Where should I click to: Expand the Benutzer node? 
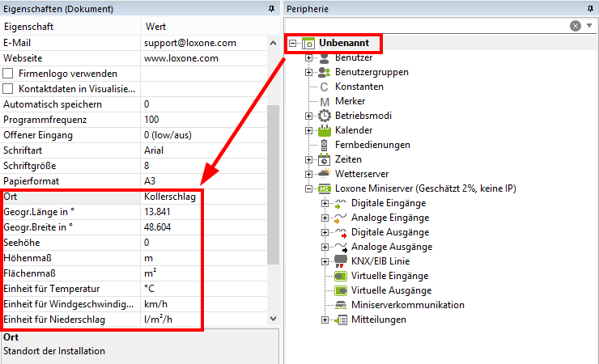pyautogui.click(x=308, y=58)
